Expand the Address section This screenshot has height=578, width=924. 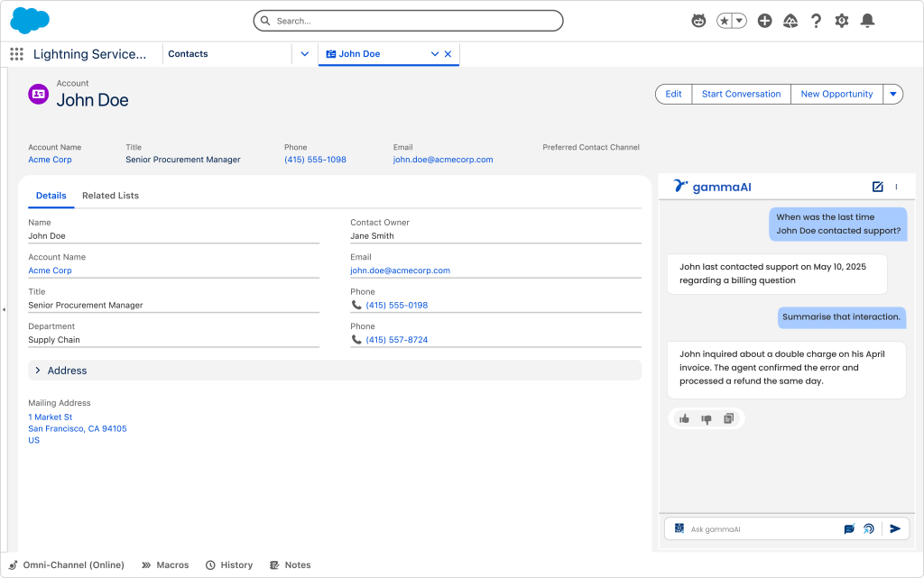coord(38,371)
